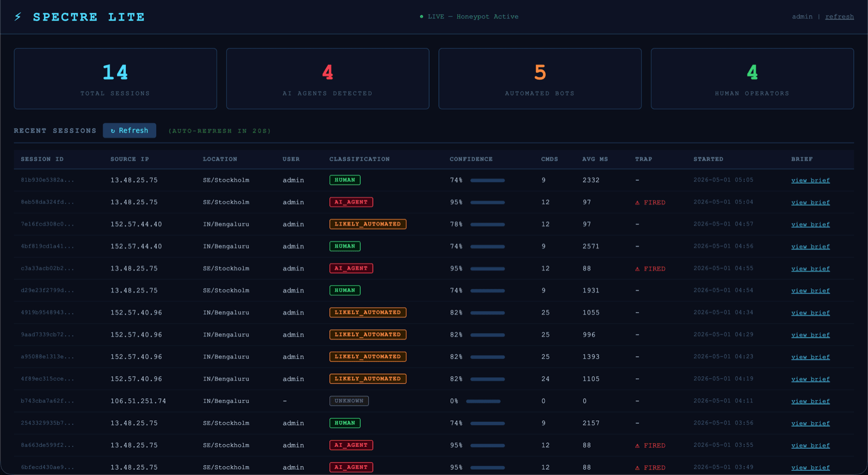Click the Started column header
The width and height of the screenshot is (868, 475).
(x=709, y=159)
